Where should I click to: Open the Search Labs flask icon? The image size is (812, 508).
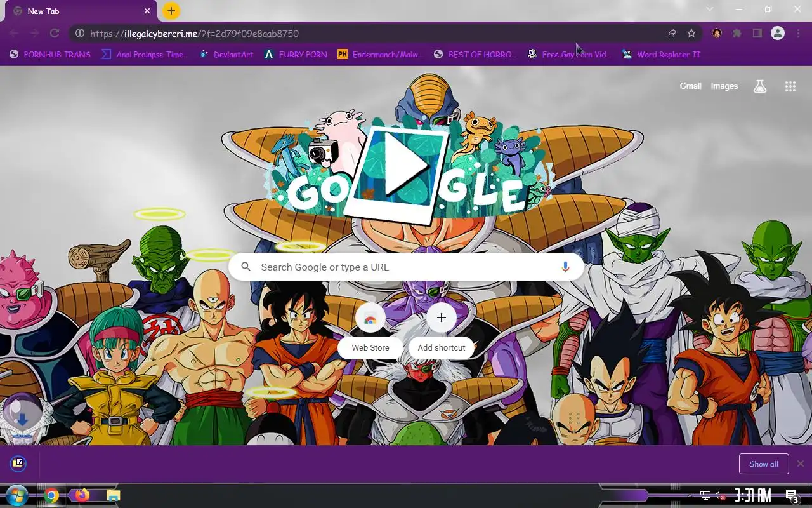[x=760, y=86]
